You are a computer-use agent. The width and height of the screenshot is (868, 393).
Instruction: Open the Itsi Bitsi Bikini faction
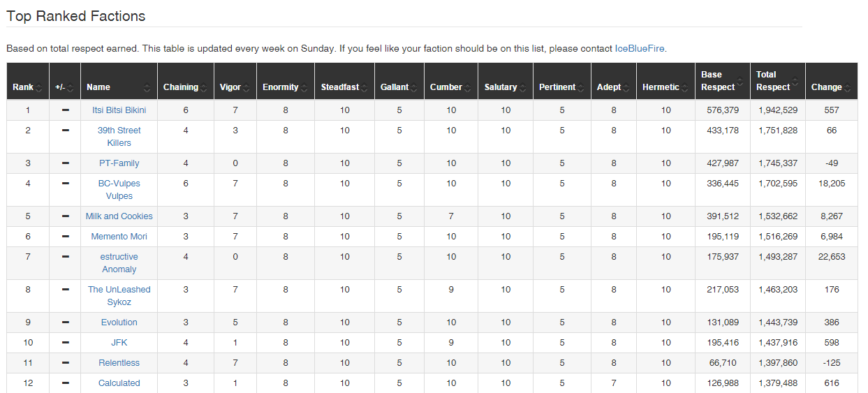tap(119, 110)
